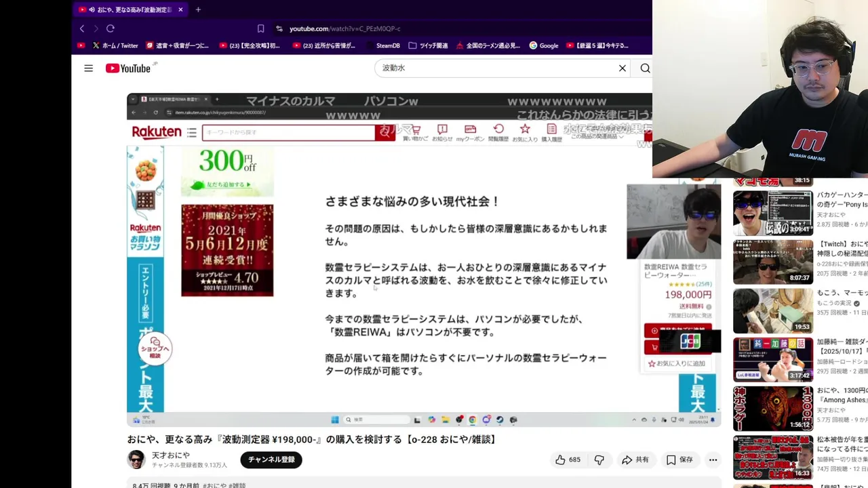Open the 【厳選5選】今キテる bookmark
Viewport: 868px width, 488px height.
[x=598, y=45]
